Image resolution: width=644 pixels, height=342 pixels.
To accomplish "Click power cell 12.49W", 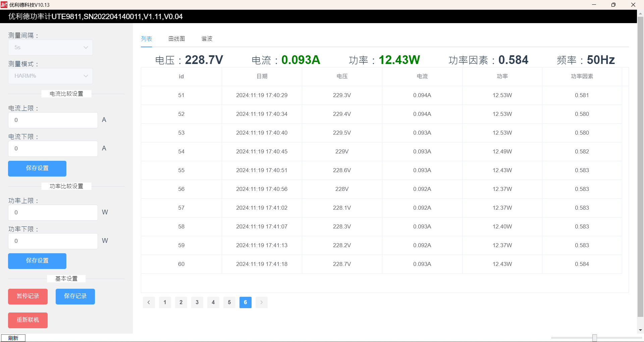I will point(502,152).
